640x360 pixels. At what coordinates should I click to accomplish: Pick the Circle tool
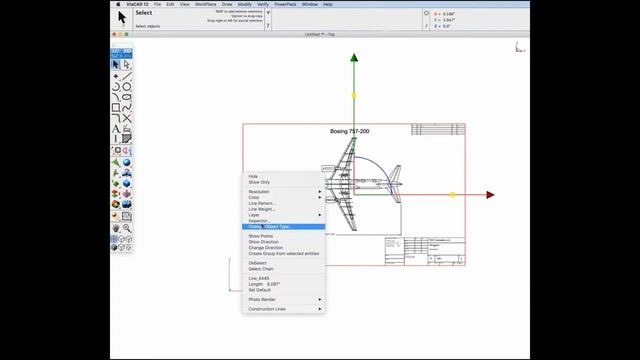pyautogui.click(x=127, y=87)
